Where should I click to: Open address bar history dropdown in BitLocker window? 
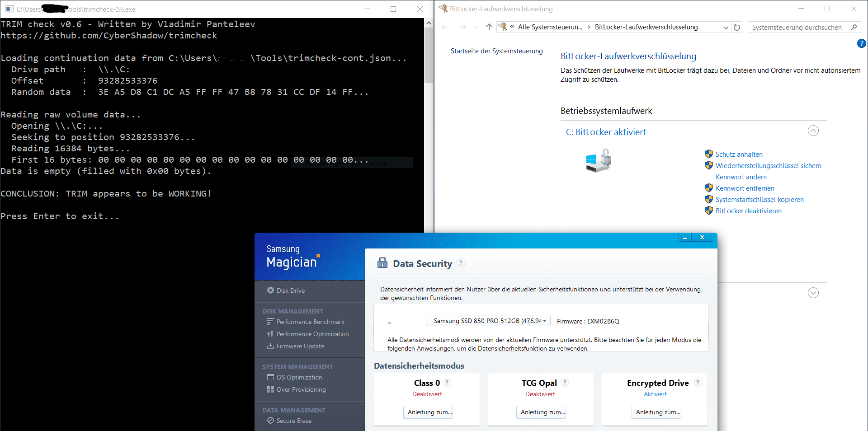[726, 27]
